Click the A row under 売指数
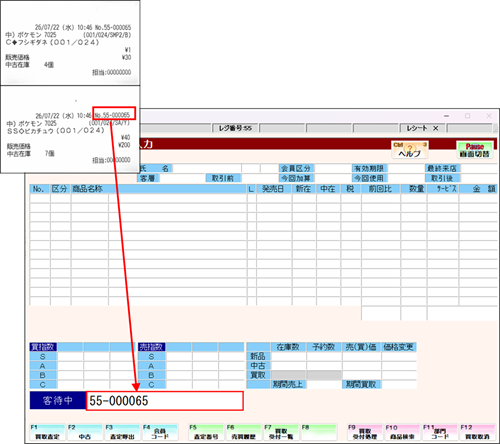The width and height of the screenshot is (500, 444). tap(152, 366)
